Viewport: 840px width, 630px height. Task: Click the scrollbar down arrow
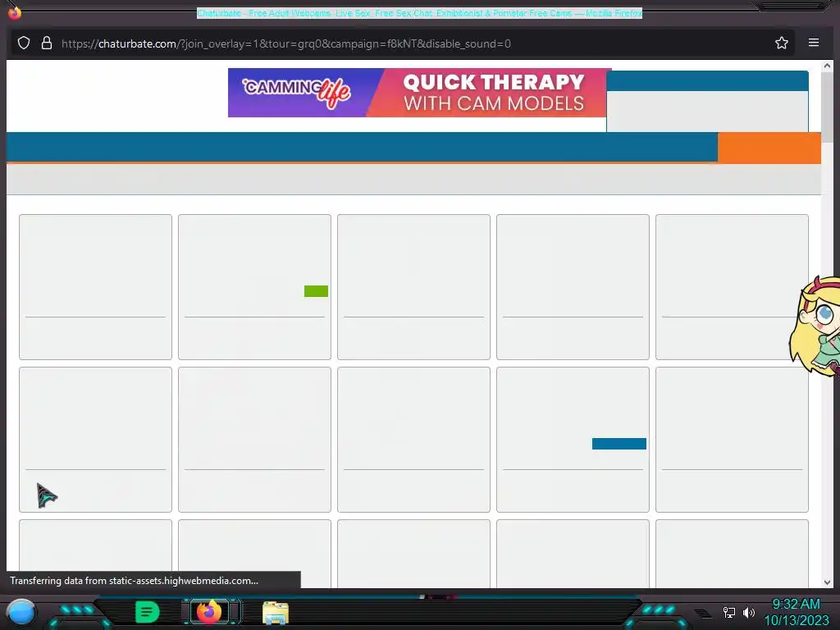click(827, 582)
